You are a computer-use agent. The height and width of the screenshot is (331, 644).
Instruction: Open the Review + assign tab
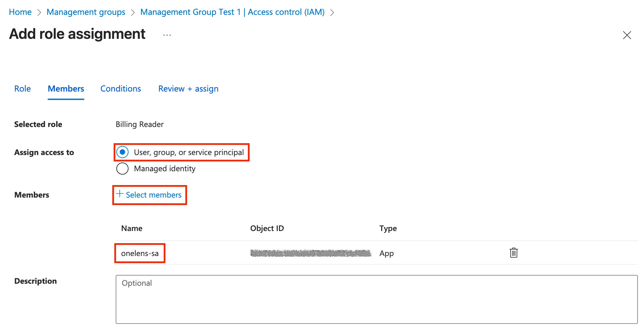pos(188,89)
